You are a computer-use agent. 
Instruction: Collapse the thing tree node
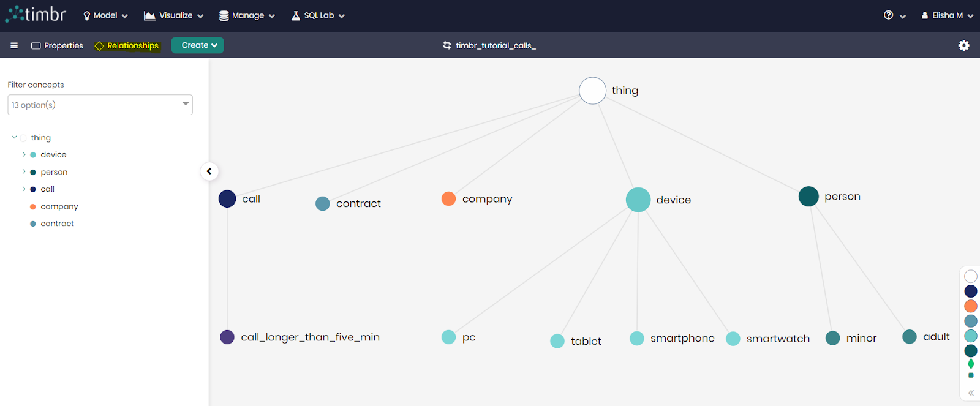coord(14,137)
